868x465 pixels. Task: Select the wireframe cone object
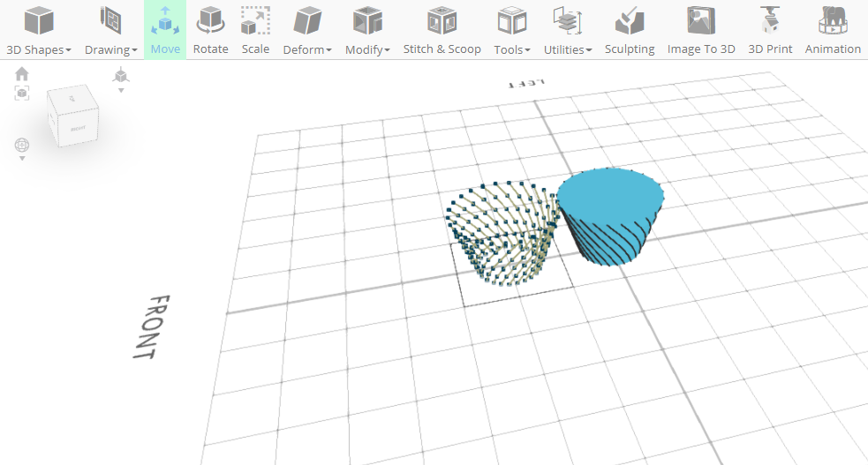click(x=502, y=232)
